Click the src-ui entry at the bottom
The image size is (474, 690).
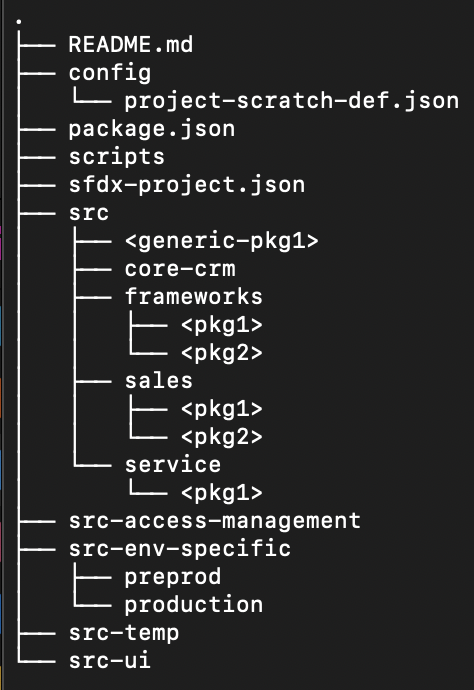(110, 661)
